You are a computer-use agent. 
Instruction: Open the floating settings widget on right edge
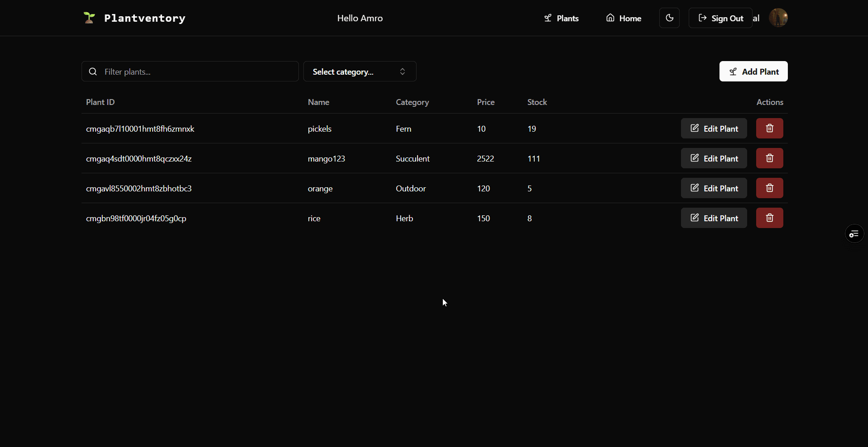coord(854,234)
